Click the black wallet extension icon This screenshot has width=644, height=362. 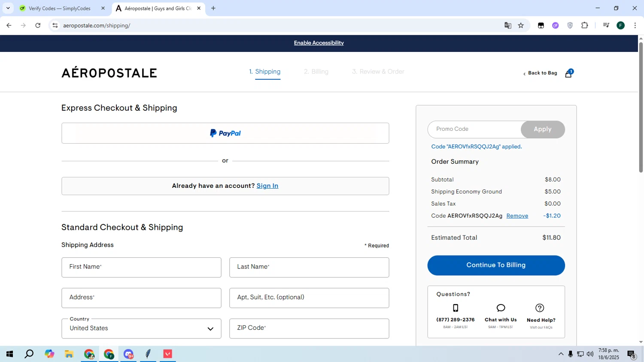tap(541, 25)
